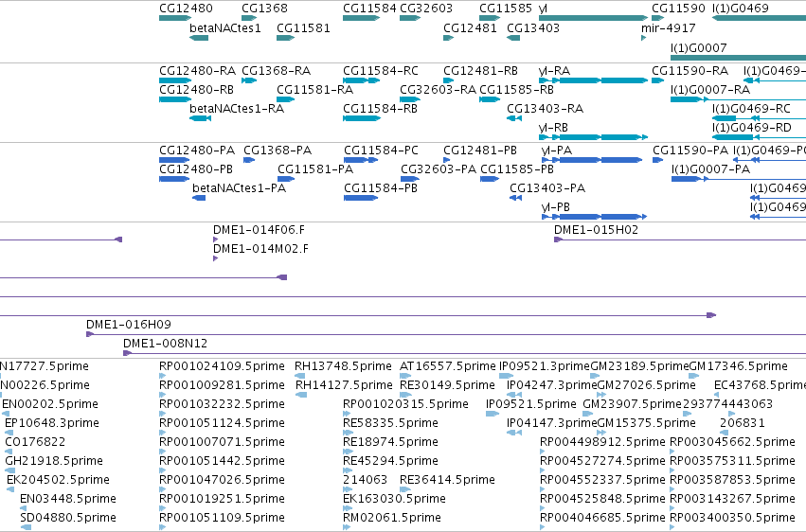
Task: Open the yl-PB protein label
Action: click(556, 207)
